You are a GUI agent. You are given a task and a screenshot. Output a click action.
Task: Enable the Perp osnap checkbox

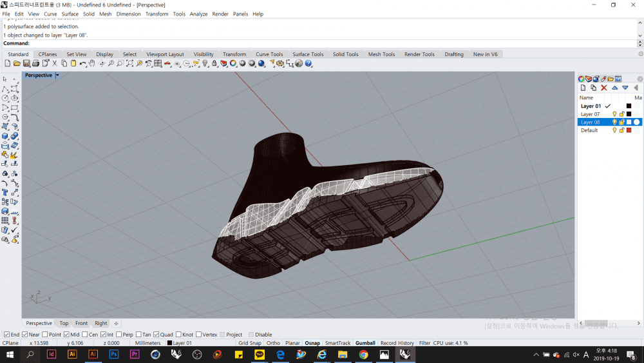coord(118,335)
